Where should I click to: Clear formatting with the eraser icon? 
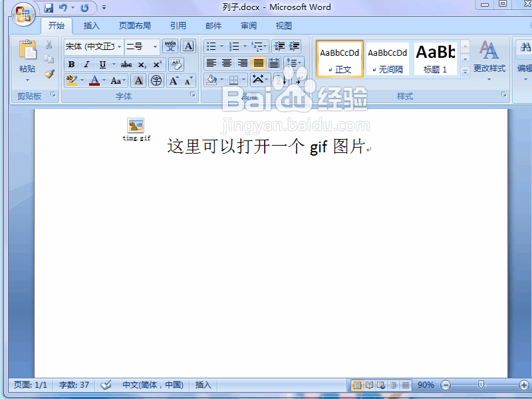pos(176,65)
